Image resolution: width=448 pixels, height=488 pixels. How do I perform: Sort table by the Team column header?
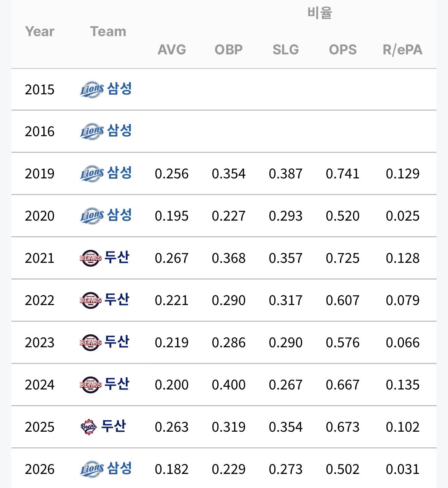(x=108, y=32)
